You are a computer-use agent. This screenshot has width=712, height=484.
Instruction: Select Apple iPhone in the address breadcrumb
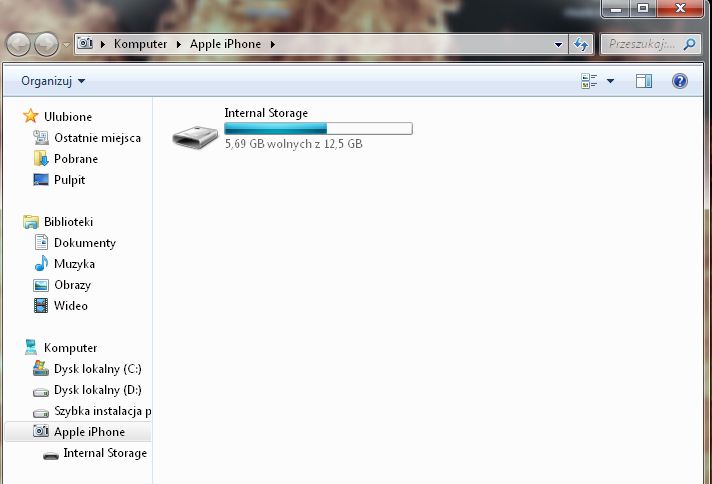click(x=225, y=44)
